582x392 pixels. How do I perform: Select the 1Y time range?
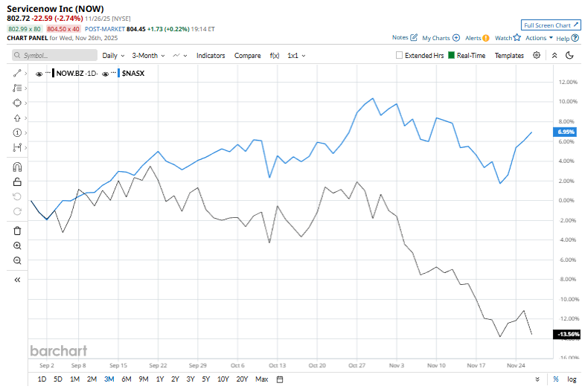point(159,379)
